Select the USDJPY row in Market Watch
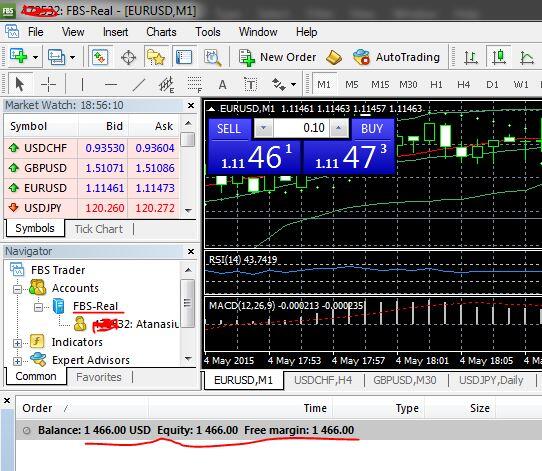542x471 pixels. click(92, 208)
